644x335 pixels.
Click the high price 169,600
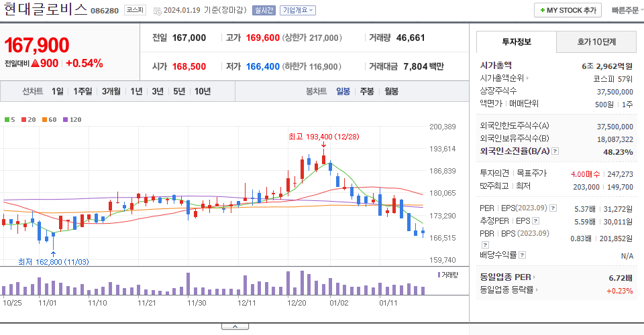263,38
